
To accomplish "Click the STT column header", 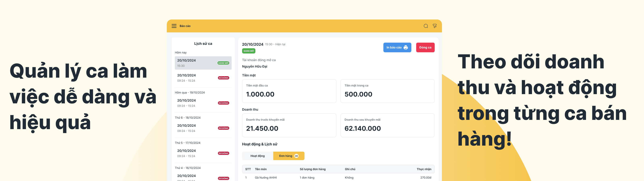I will click(248, 169).
